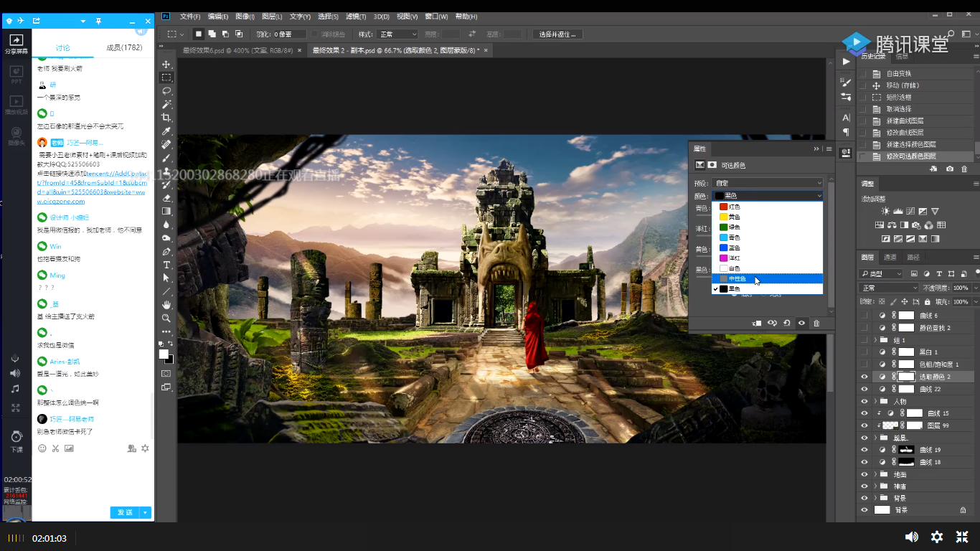Viewport: 980px width, 551px height.
Task: Select the Rectangular Marquee tool
Action: tap(166, 77)
